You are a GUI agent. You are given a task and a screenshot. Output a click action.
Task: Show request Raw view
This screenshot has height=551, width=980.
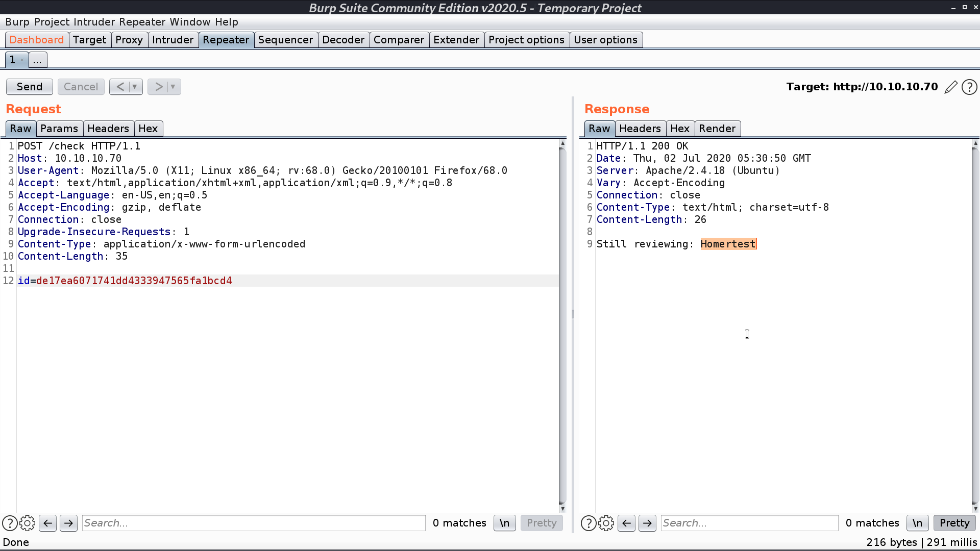(x=21, y=129)
